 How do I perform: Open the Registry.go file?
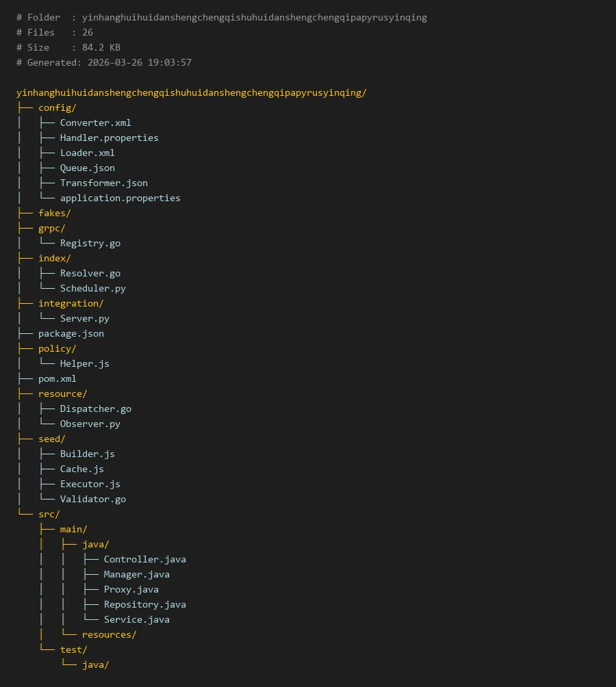pyautogui.click(x=90, y=243)
